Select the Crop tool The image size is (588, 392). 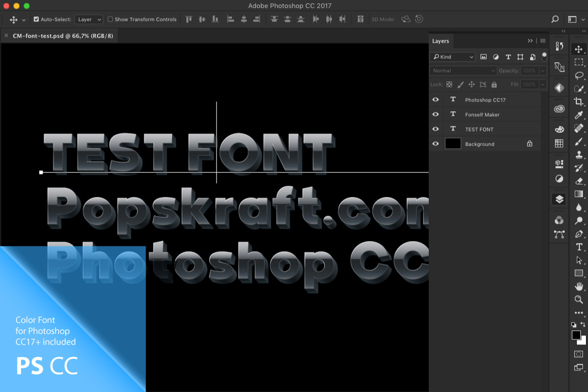pos(579,102)
